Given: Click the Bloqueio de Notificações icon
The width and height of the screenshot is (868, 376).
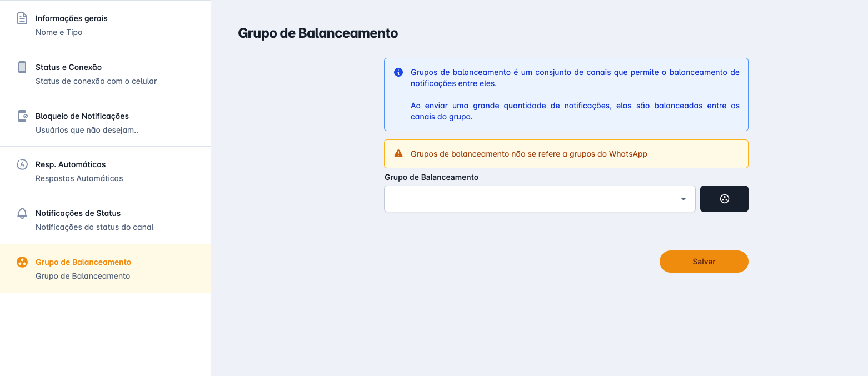Looking at the screenshot, I should pos(22,116).
